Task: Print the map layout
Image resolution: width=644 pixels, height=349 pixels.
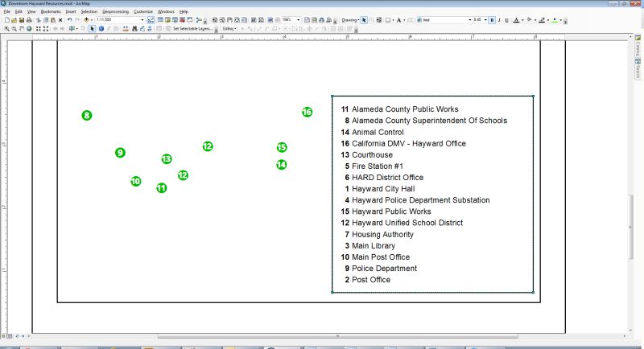Action: click(29, 19)
